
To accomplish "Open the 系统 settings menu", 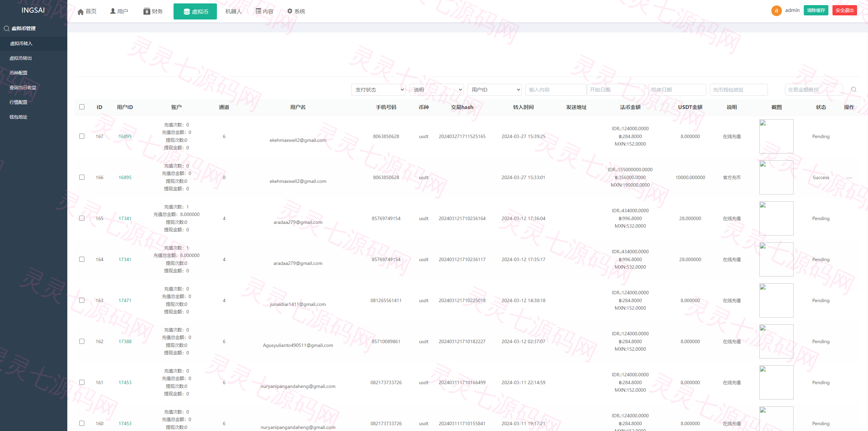I will click(x=296, y=12).
